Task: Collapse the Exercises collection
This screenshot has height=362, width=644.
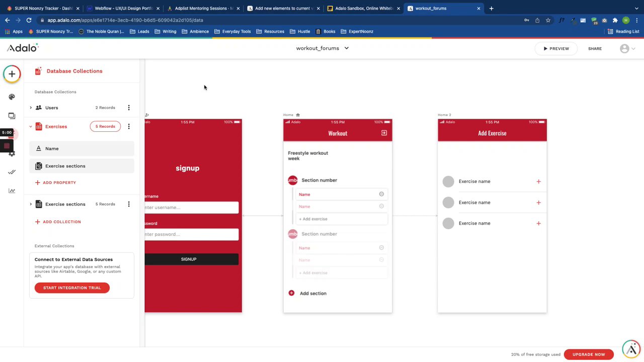Action: coord(31,126)
